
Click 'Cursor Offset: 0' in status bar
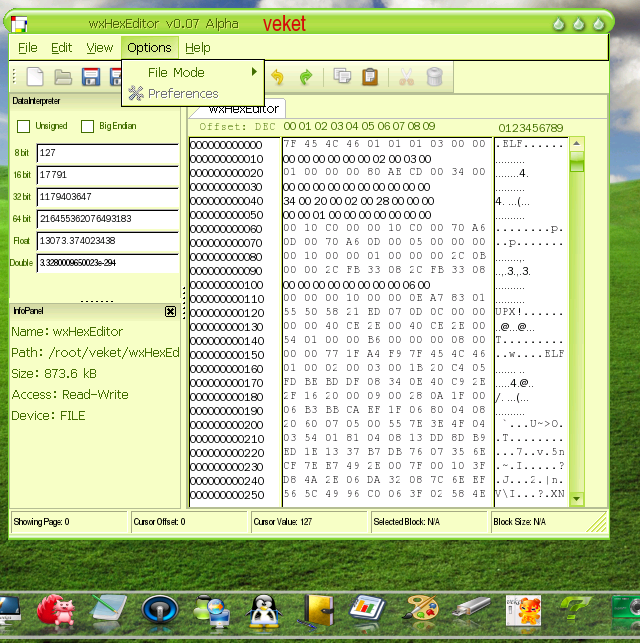[x=159, y=522]
